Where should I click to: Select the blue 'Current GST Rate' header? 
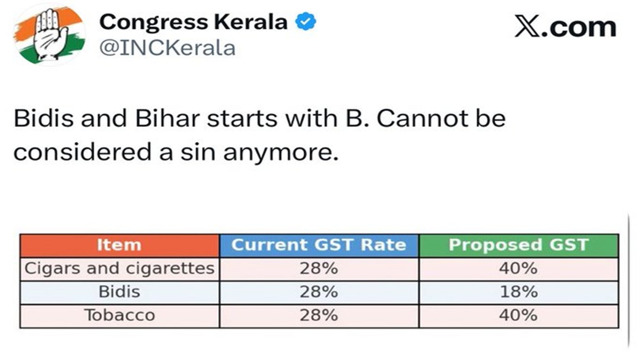pos(319,245)
